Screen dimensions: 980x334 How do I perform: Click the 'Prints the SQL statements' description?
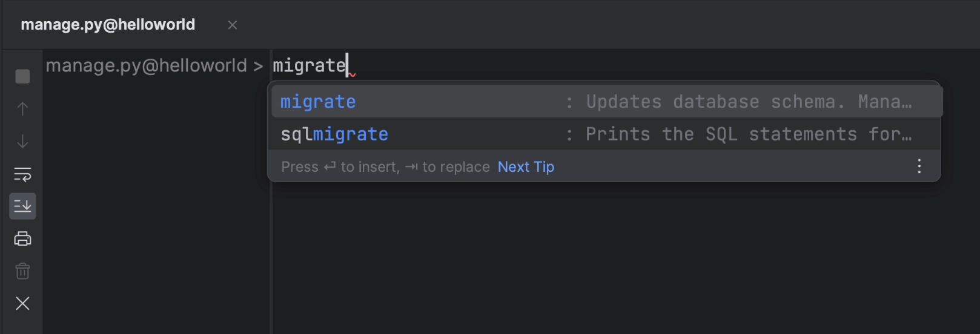click(748, 134)
